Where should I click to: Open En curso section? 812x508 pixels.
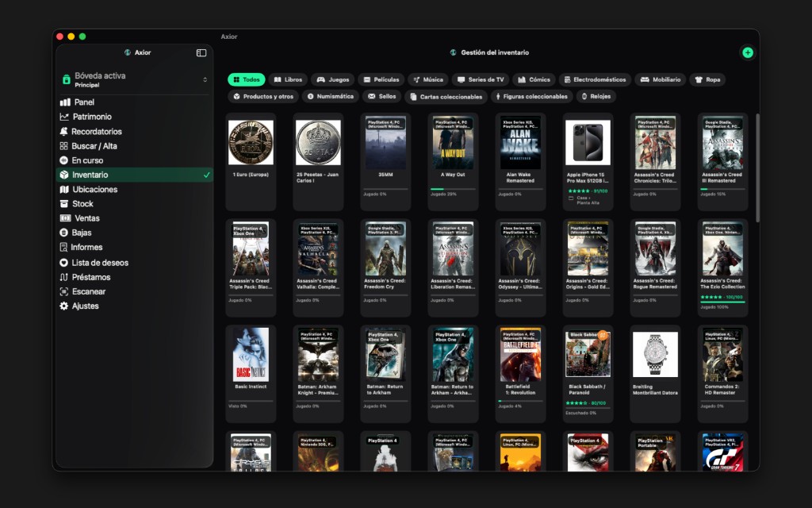[135, 160]
